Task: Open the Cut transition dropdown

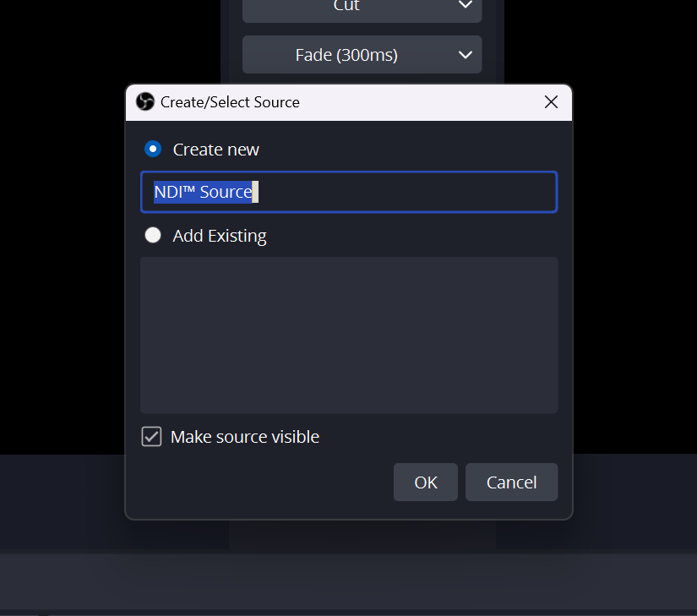Action: click(362, 9)
